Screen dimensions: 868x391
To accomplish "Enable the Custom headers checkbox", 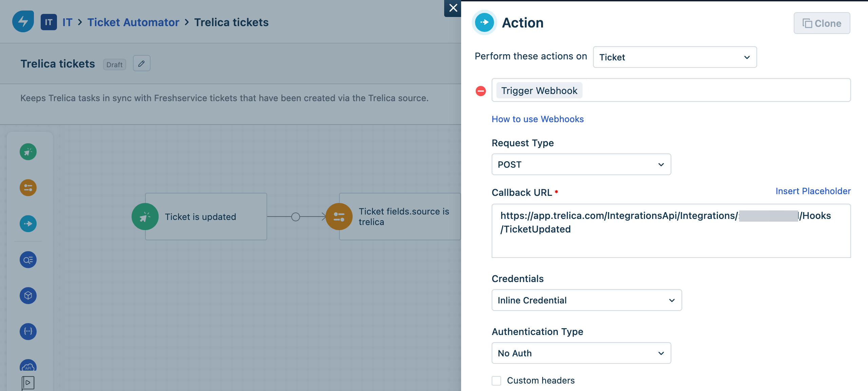I will [x=496, y=380].
